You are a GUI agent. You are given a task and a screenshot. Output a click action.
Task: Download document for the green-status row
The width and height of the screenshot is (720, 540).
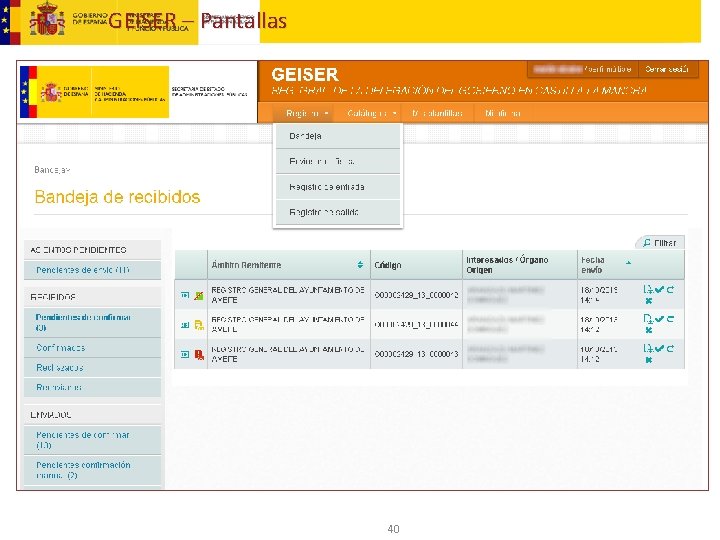click(648, 290)
